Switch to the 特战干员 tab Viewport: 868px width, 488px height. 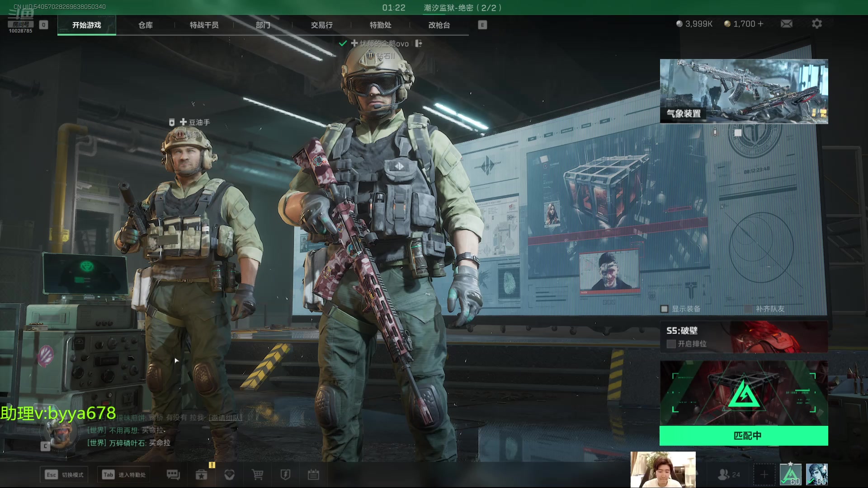204,25
